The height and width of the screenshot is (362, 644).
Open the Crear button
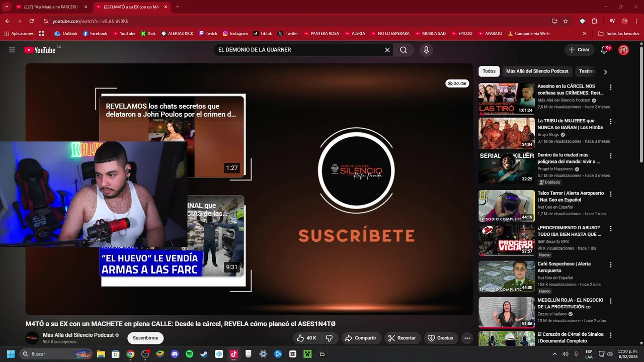pos(579,50)
